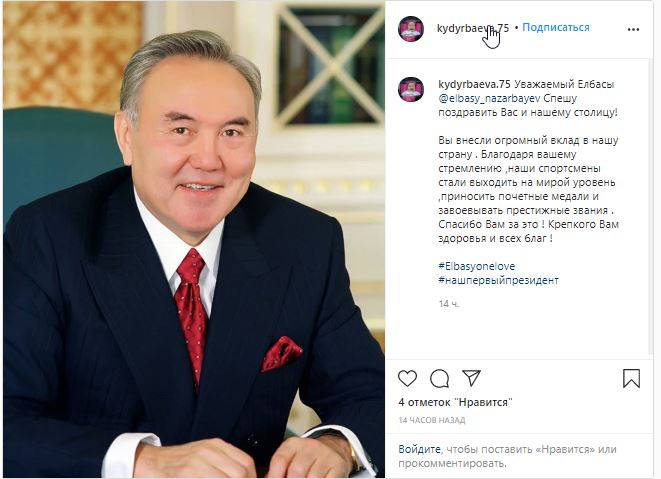661x479 pixels.
Task: View the 4 отметок "Нравится" likes list
Action: point(455,402)
